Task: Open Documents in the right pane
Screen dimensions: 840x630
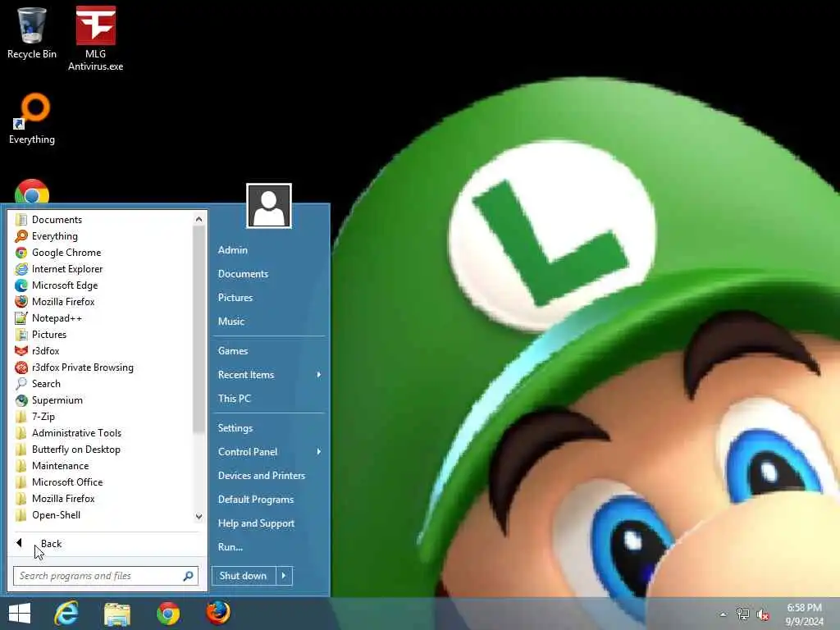Action: 269,274
